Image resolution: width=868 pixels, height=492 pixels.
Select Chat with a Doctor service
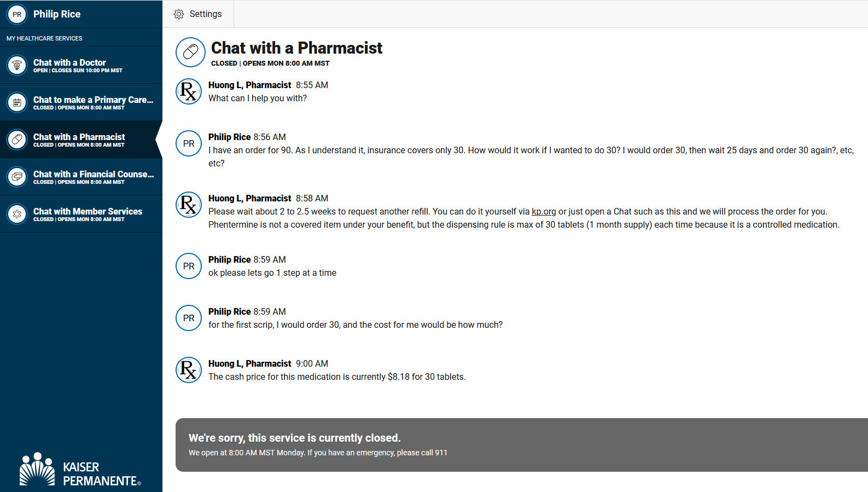81,65
